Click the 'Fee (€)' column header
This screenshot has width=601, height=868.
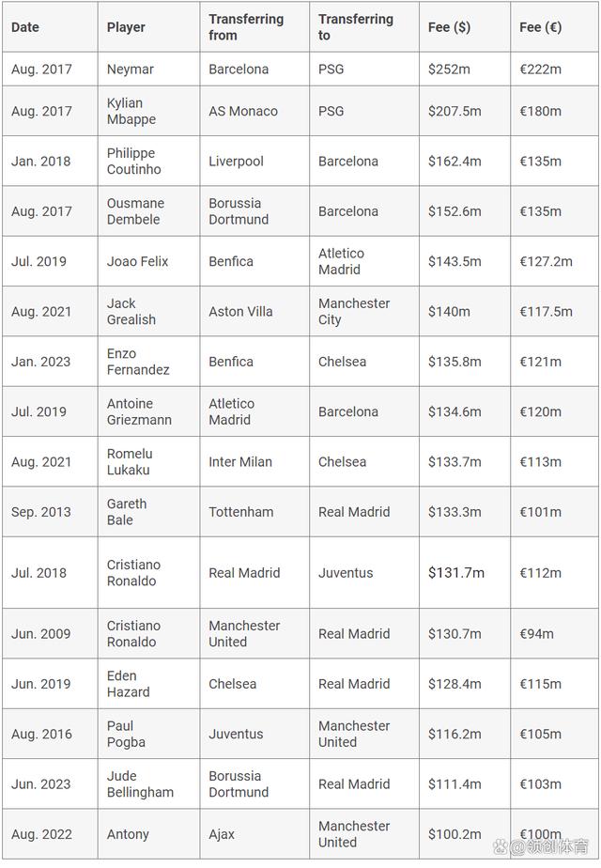click(540, 27)
